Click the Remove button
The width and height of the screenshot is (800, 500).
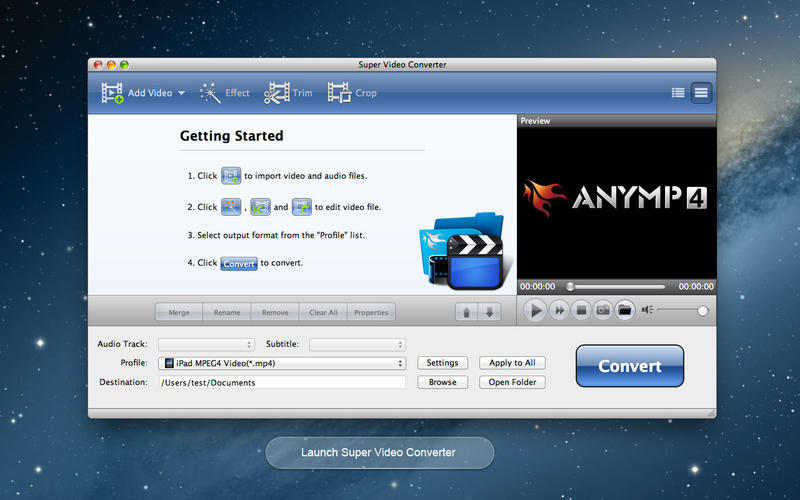[x=275, y=312]
